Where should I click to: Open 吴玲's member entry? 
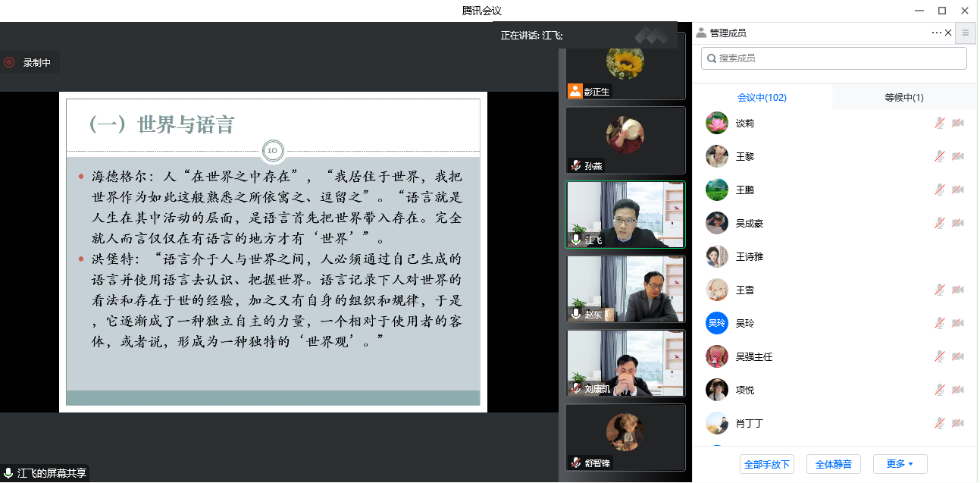(x=745, y=323)
